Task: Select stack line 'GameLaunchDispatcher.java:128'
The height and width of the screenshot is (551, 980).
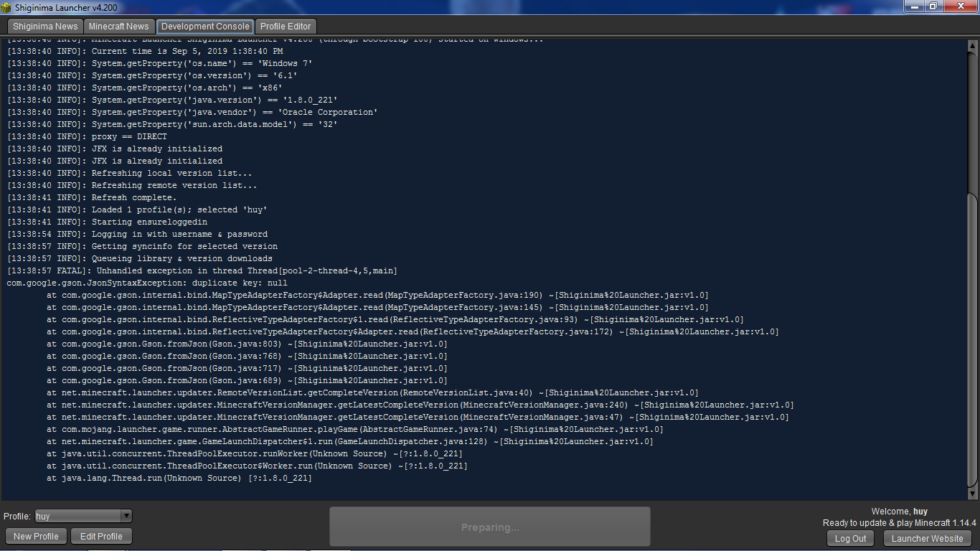Action: [x=350, y=441]
